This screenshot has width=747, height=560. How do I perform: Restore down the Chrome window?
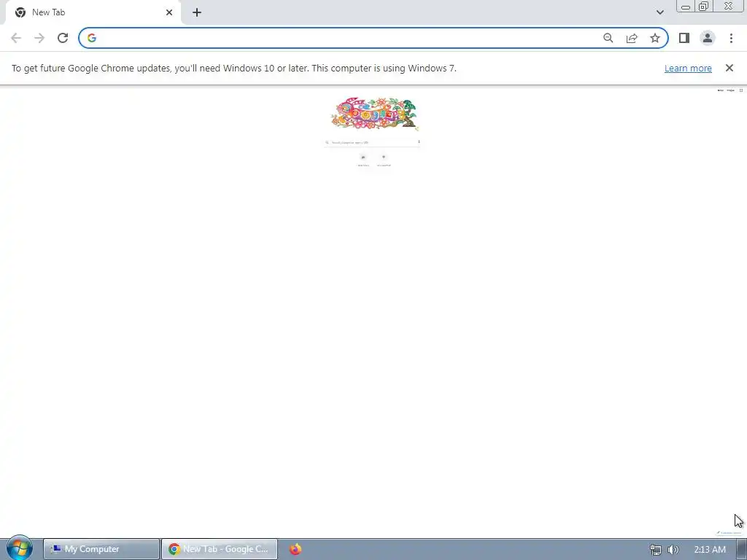703,6
